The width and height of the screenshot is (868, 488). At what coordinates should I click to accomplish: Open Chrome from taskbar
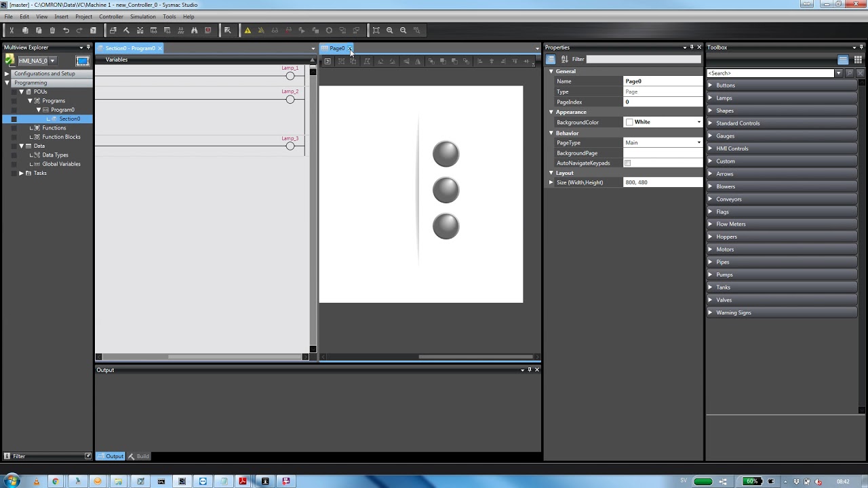(x=56, y=481)
